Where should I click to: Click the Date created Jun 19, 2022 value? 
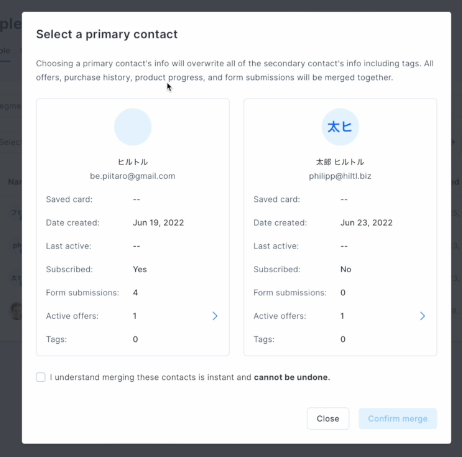coord(158,222)
